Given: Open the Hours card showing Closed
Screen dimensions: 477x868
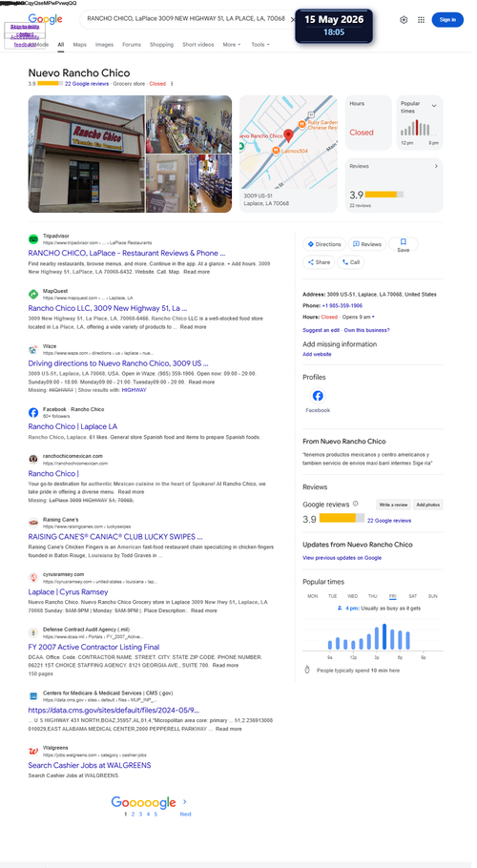Looking at the screenshot, I should [368, 123].
